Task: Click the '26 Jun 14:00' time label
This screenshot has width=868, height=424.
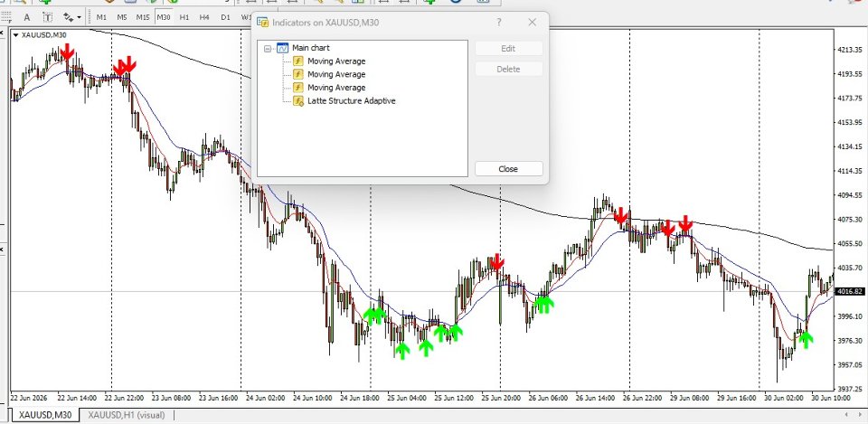Action: pos(595,398)
